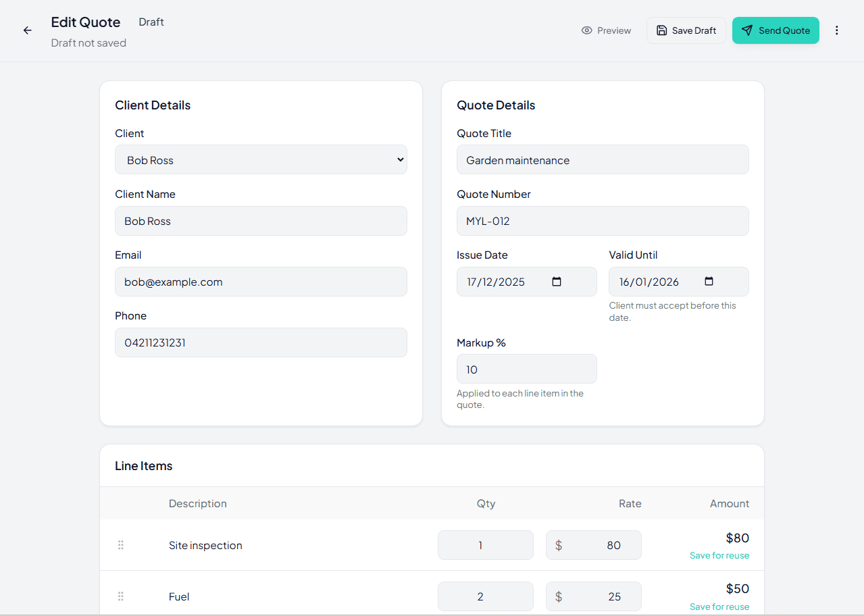Open the Client dropdown showing Bob Ross
Screen dimensions: 864x616
(x=261, y=159)
